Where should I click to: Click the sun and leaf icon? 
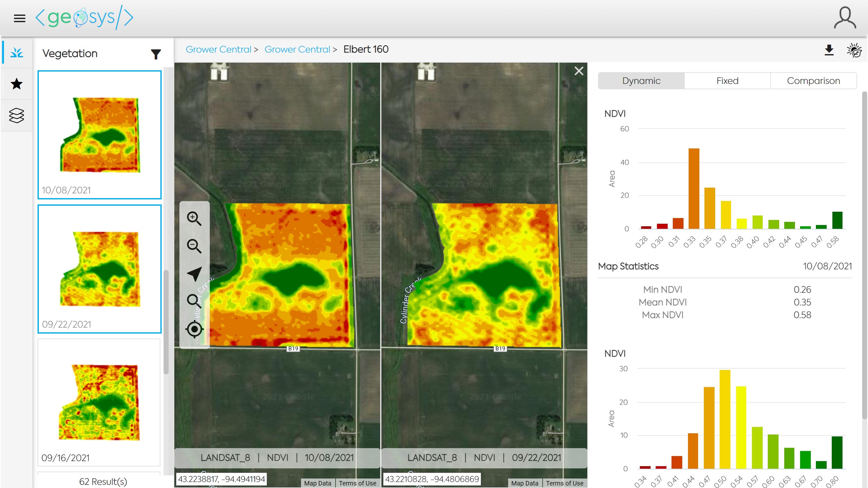854,50
